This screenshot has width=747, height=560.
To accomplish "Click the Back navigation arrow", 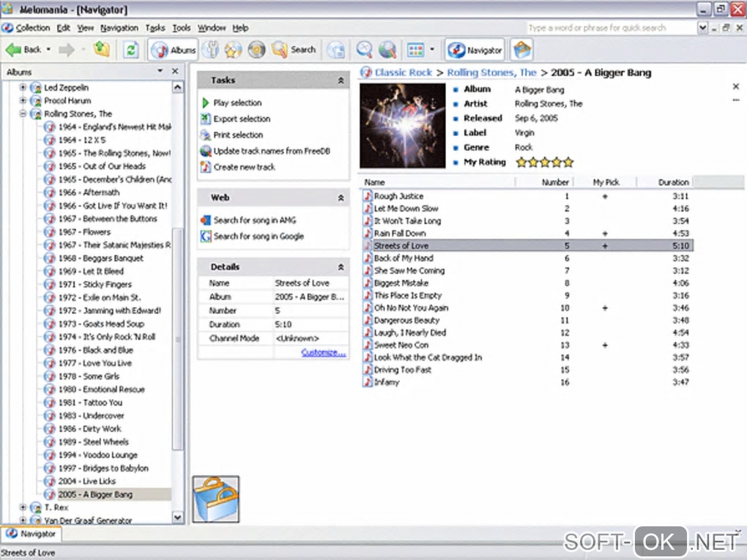I will (x=23, y=50).
